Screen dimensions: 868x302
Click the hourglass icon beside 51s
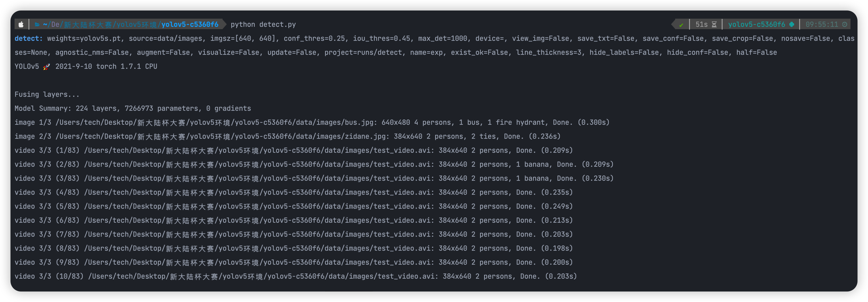coord(714,24)
